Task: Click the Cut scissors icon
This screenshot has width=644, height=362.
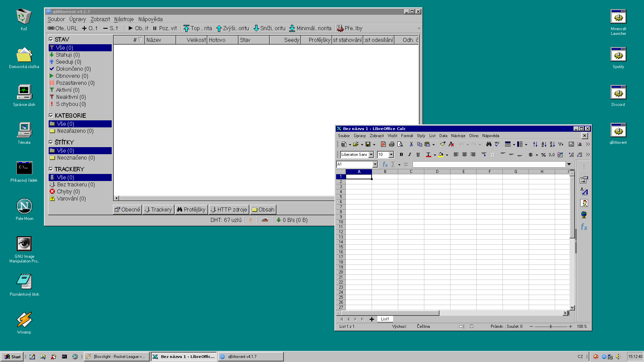Action: click(x=411, y=144)
